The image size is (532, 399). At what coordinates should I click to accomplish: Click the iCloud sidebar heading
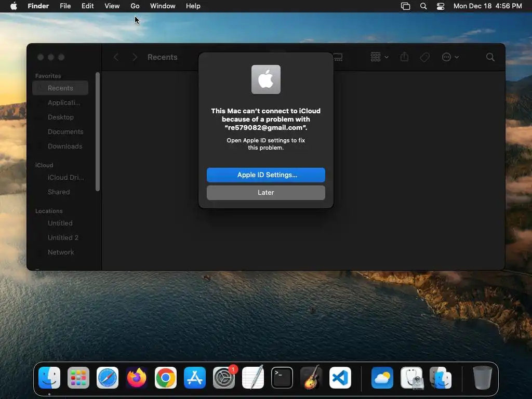(44, 165)
